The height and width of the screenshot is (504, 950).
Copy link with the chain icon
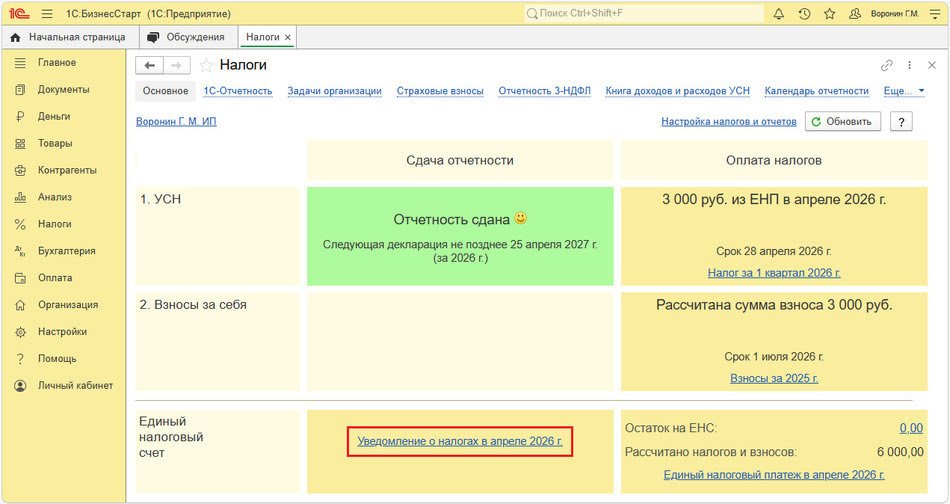pos(887,65)
